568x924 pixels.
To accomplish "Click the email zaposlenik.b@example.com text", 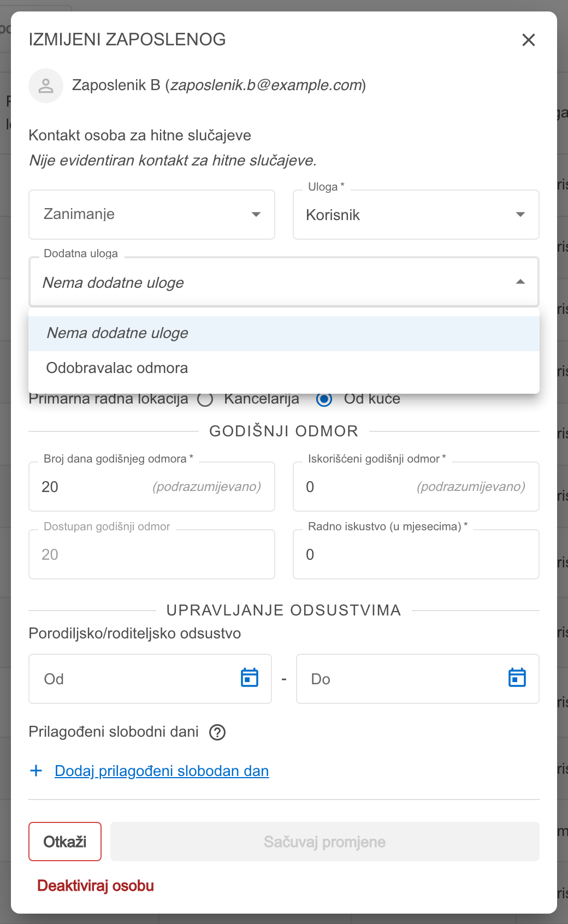I will click(267, 85).
